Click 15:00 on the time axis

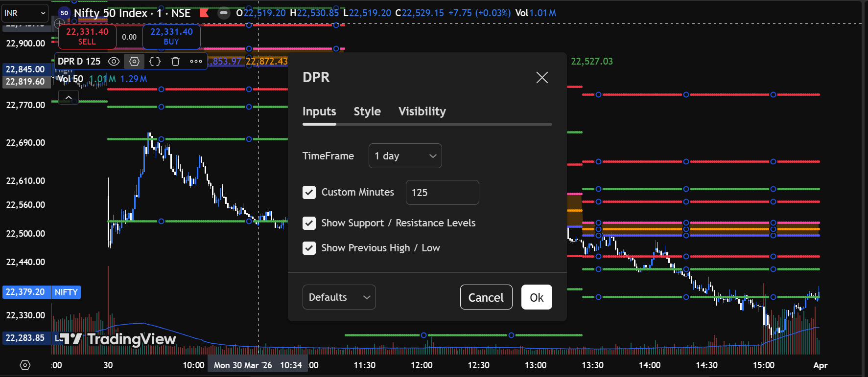[x=764, y=365]
